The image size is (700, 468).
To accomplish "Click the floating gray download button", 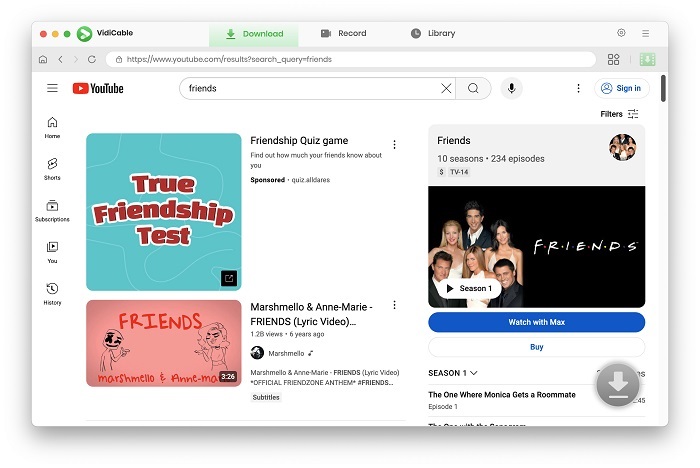I will [x=618, y=385].
